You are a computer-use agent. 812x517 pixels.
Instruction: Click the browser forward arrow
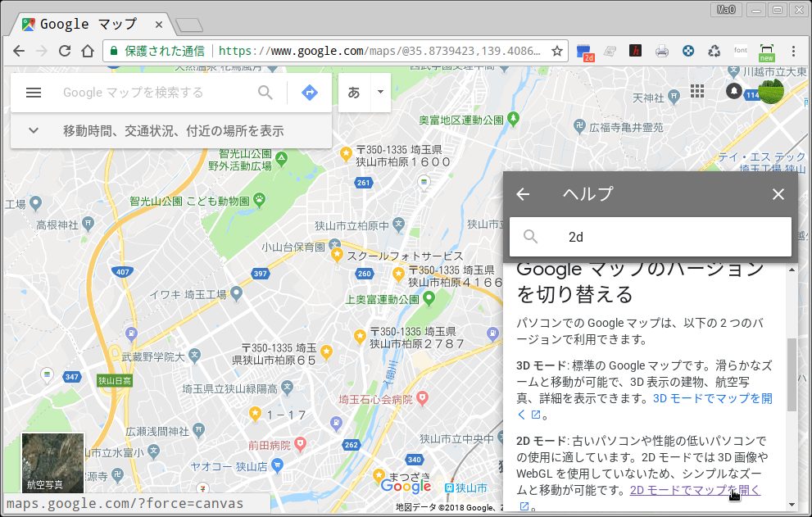pos(42,51)
